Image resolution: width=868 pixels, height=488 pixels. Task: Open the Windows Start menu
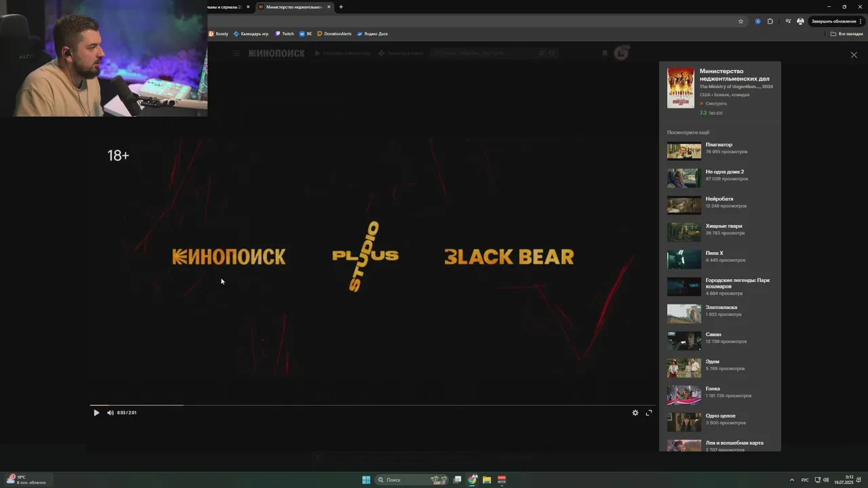pos(366,480)
